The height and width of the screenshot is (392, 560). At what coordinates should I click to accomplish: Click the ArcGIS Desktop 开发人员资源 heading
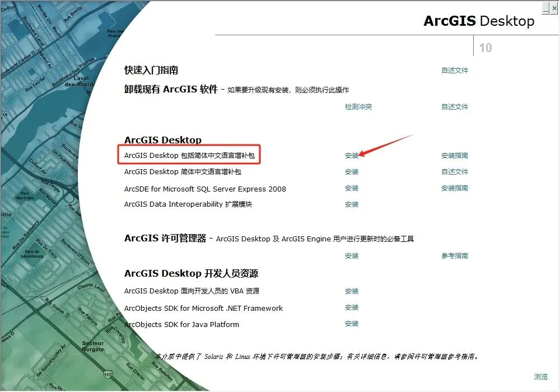191,273
